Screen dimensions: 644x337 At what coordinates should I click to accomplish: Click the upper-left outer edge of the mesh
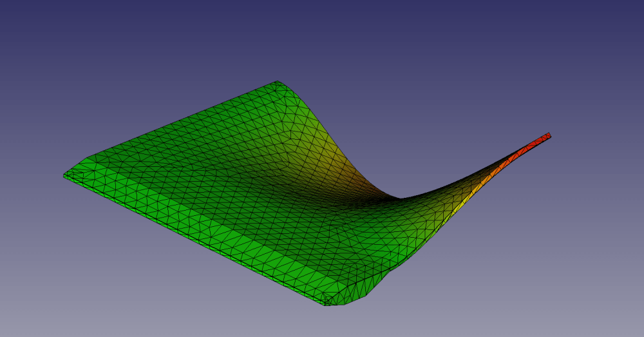(180, 120)
